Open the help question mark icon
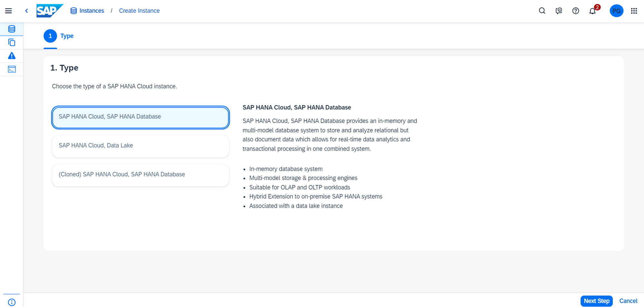Viewport: 644px width, 307px height. [x=575, y=11]
